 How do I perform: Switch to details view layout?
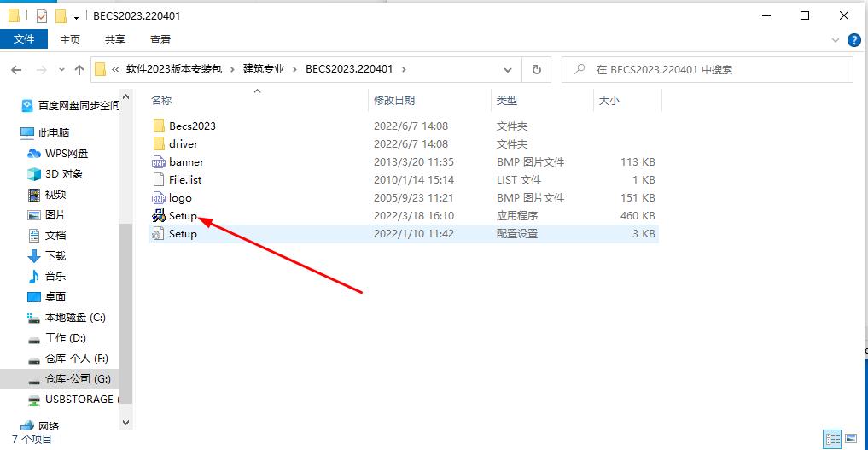(x=832, y=439)
